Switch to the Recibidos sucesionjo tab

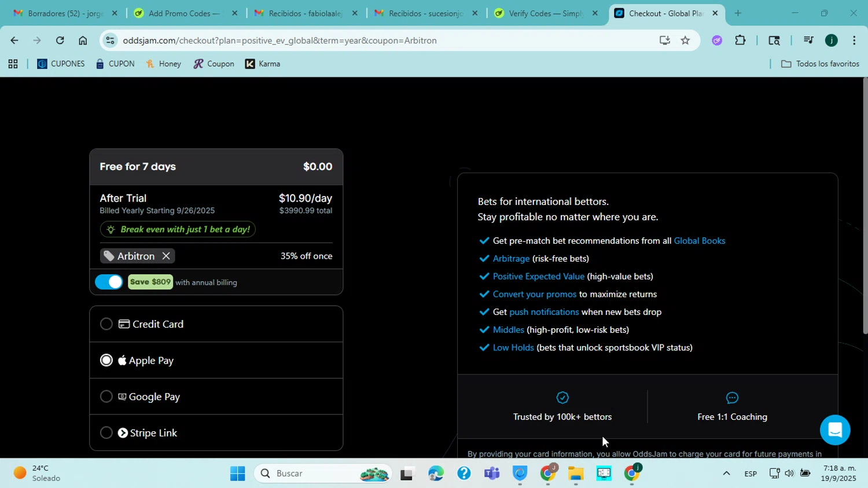[425, 13]
